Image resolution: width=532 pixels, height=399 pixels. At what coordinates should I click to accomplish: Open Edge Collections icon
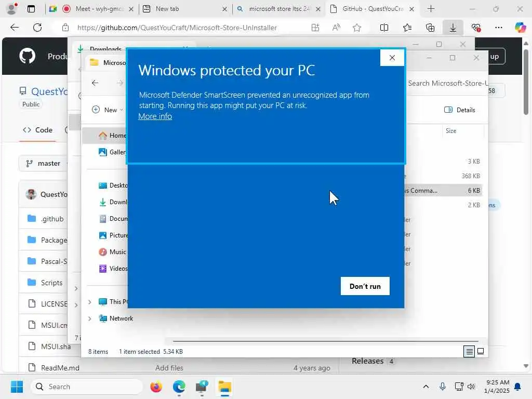point(430,28)
